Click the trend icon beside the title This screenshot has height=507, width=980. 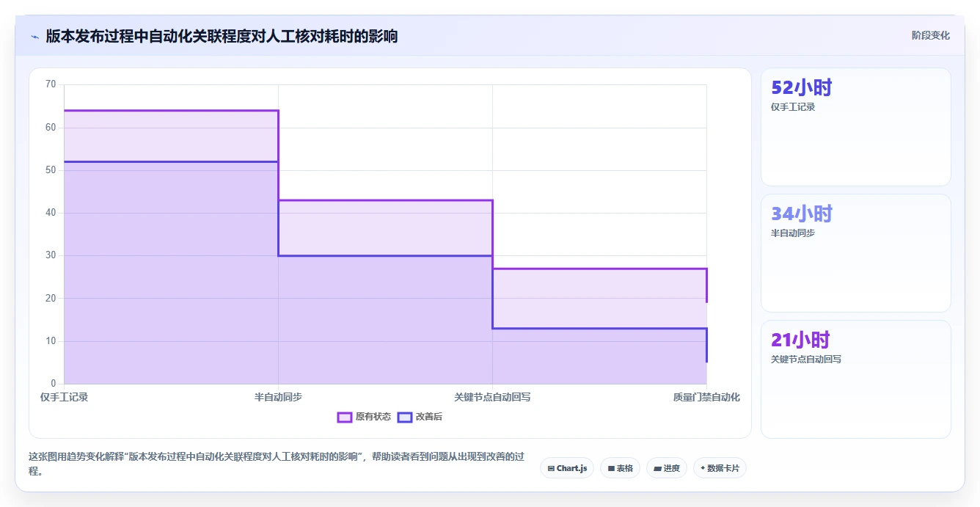(34, 37)
